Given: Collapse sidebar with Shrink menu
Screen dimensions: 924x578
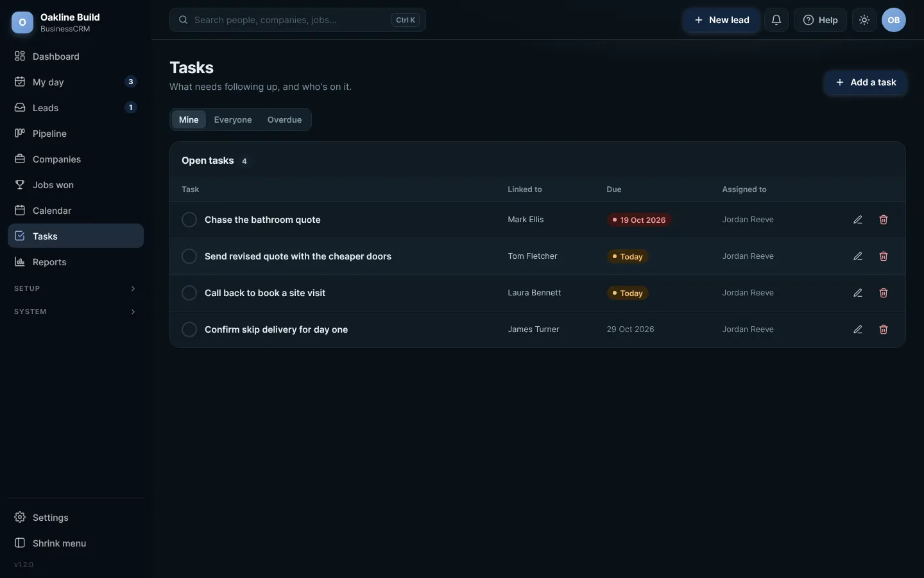Looking at the screenshot, I should click(x=76, y=543).
